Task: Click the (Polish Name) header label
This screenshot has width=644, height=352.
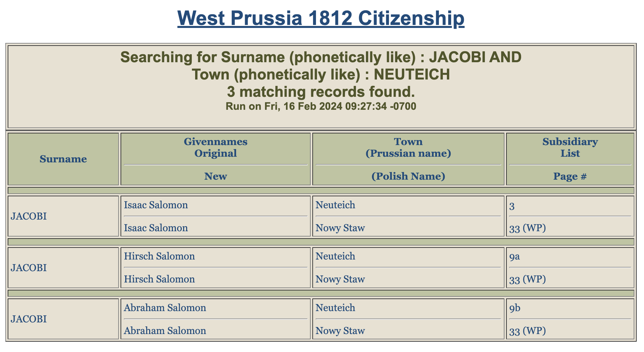Action: tap(408, 176)
